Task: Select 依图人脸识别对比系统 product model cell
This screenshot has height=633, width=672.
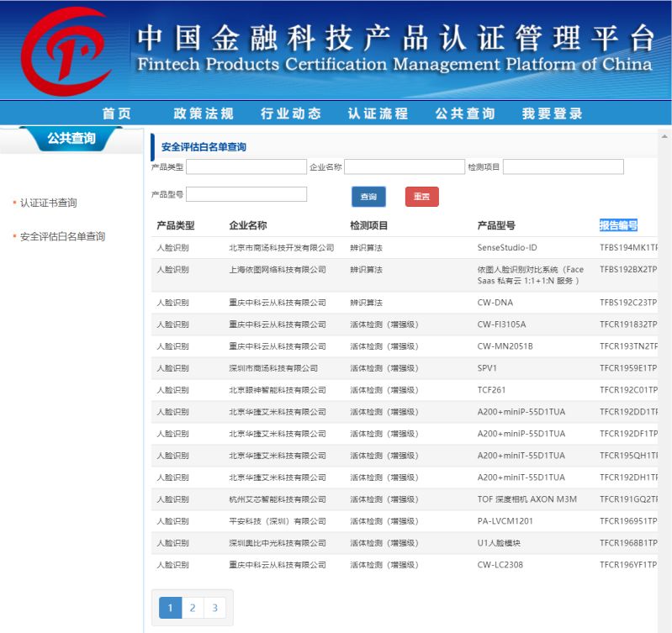Action: (x=531, y=275)
